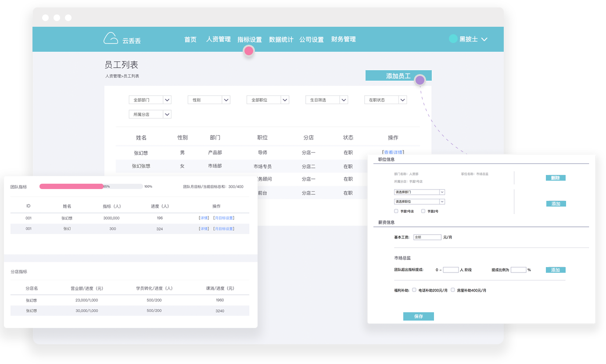Click the 删除 button in 职位信息
The width and height of the screenshot is (606, 364).
(556, 178)
